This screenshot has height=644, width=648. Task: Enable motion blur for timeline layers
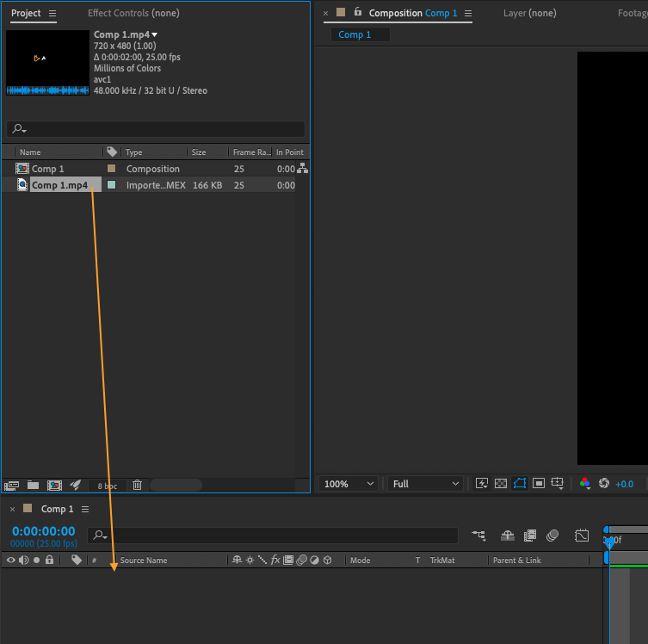point(552,536)
